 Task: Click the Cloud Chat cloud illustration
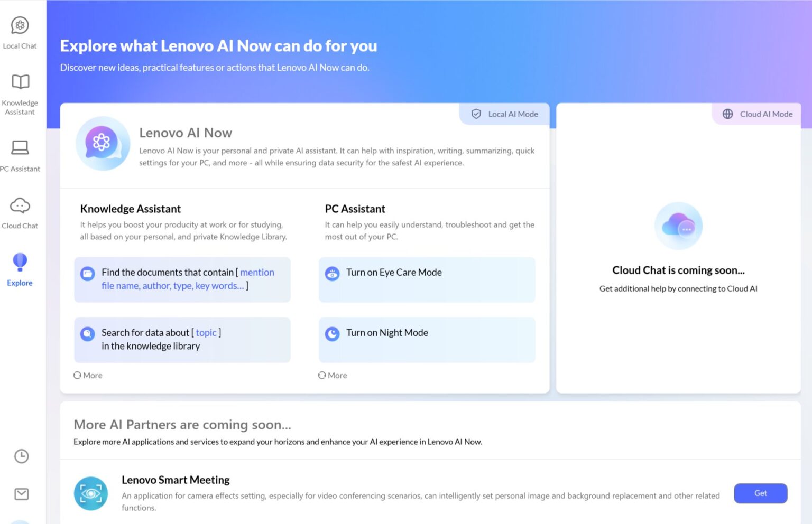(x=678, y=226)
